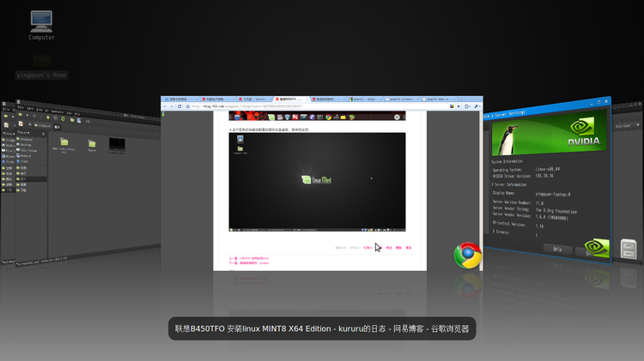The height and width of the screenshot is (361, 644).
Task: Click the green back arrow in file manager
Action: (x=20, y=114)
